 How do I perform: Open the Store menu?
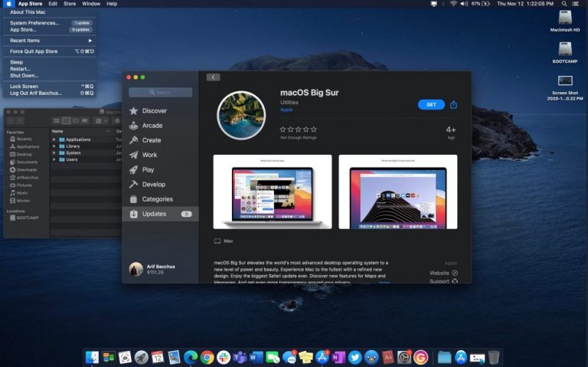(70, 4)
